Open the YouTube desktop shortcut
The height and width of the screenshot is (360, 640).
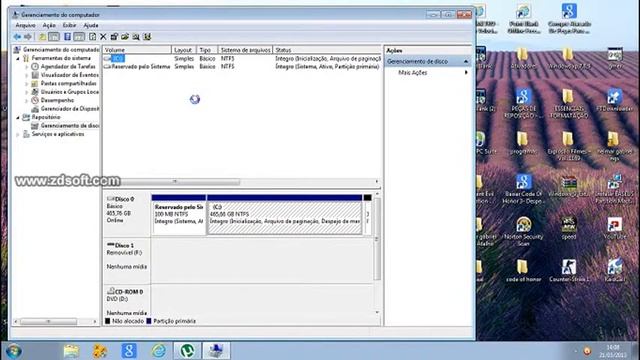point(615,229)
